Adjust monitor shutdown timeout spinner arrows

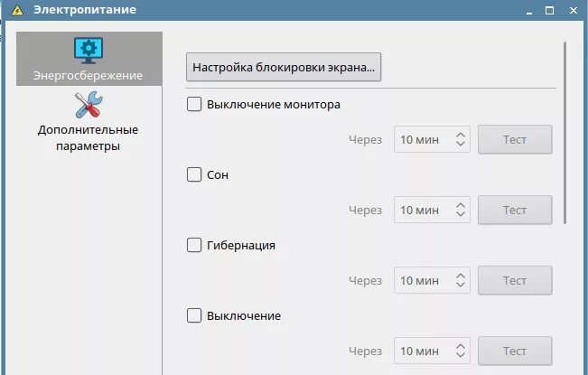click(x=461, y=140)
